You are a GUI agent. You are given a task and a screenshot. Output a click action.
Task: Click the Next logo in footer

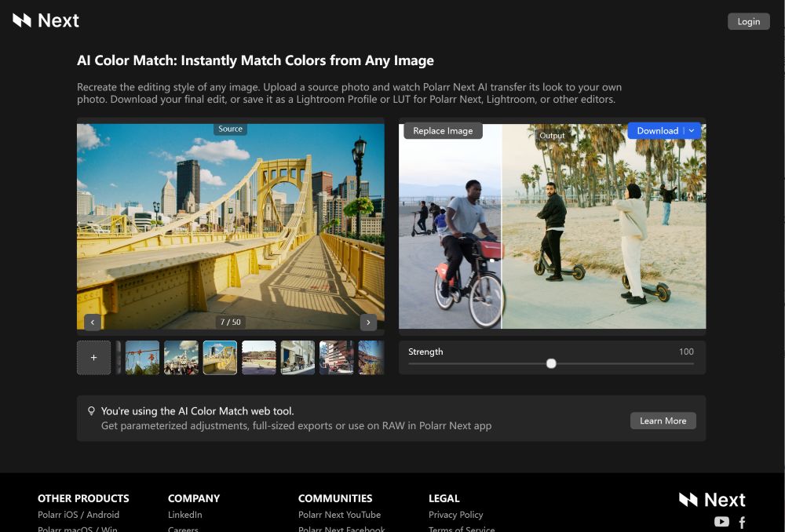click(x=711, y=500)
